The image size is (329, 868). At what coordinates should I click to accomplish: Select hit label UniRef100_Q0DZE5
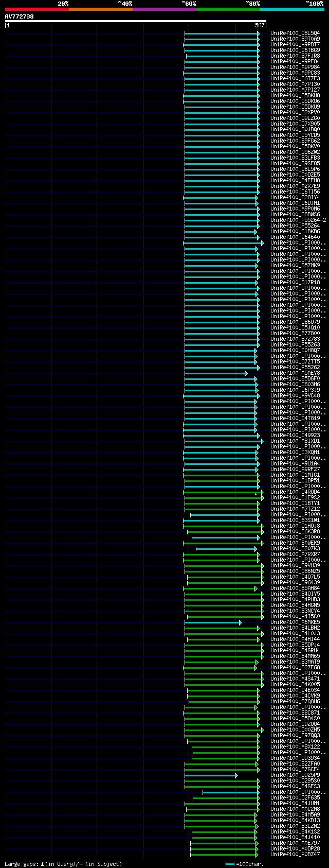coord(295,175)
